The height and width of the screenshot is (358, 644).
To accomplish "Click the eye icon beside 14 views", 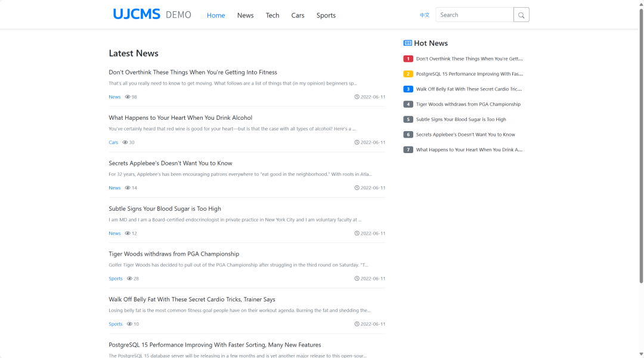I will point(128,188).
